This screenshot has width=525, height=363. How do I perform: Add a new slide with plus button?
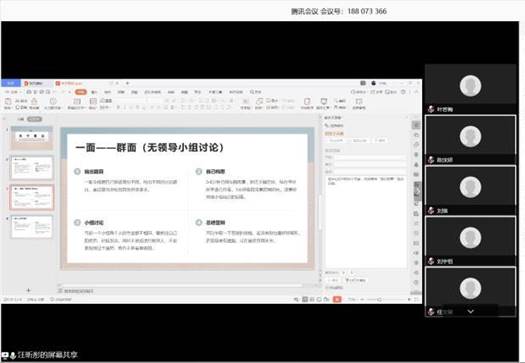tap(28, 290)
